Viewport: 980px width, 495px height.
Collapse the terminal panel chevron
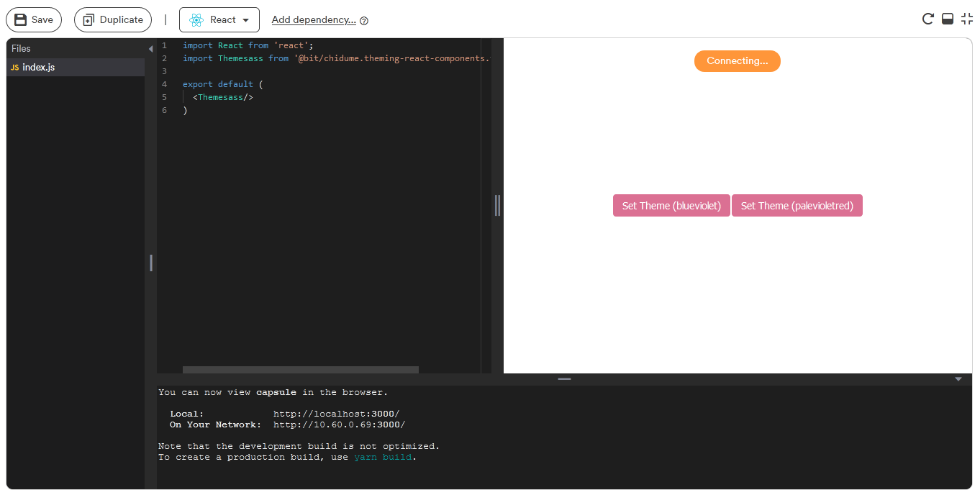click(958, 378)
